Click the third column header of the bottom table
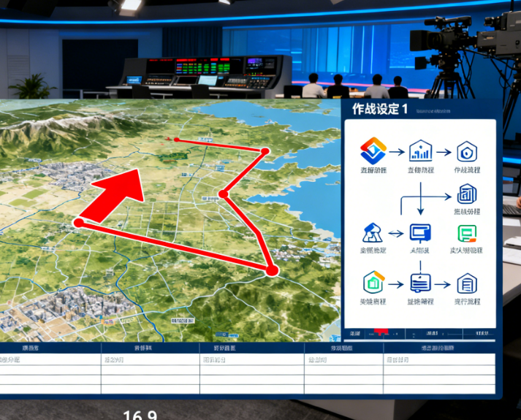 252,348
